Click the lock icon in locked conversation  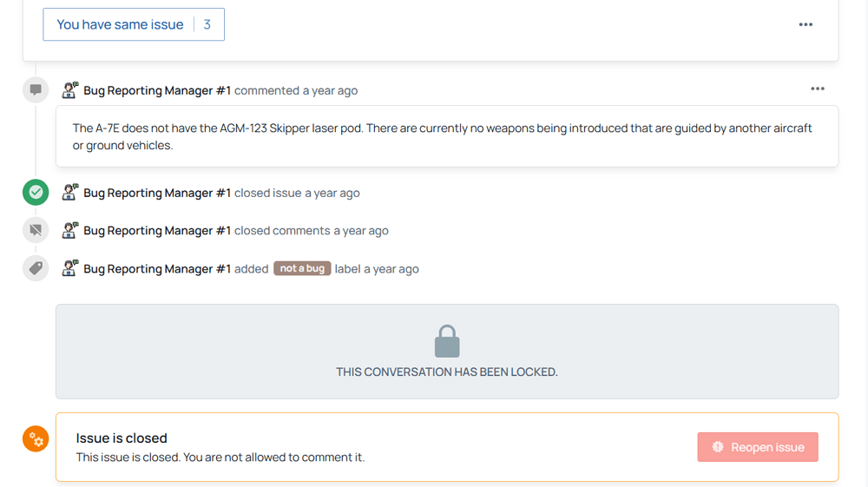pos(447,341)
